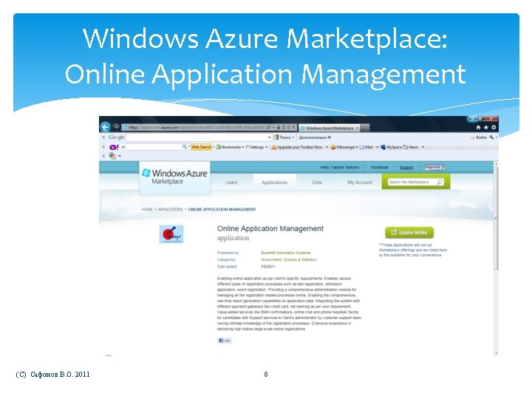The image size is (532, 399).
Task: Open the Upgrade your Toolbar dropdown arrow
Action: (327, 147)
